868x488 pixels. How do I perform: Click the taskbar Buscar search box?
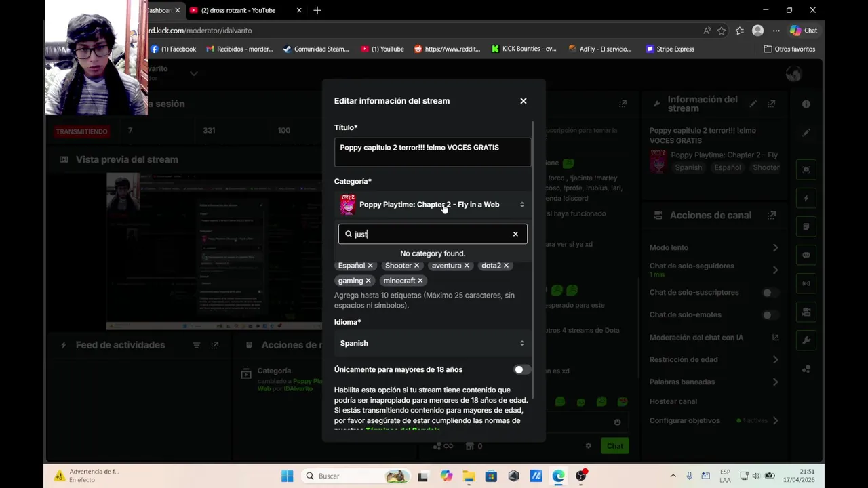356,476
